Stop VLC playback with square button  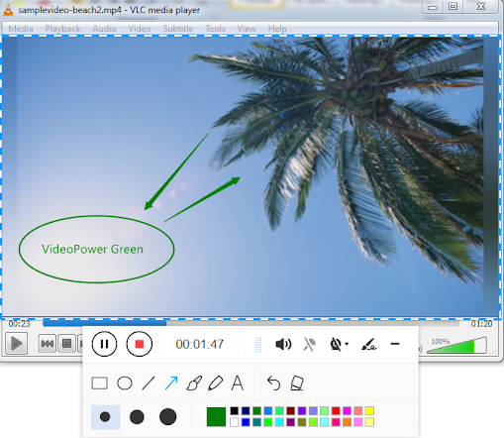pos(66,344)
